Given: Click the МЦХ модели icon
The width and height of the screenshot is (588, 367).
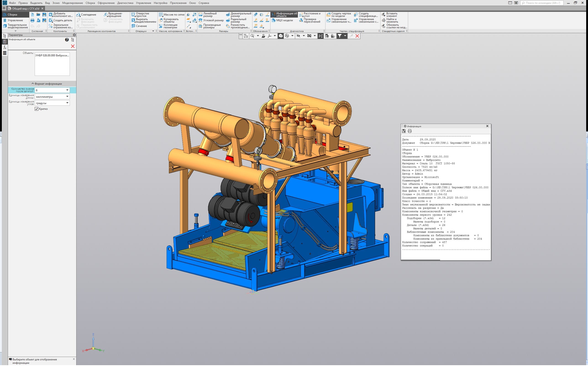Looking at the screenshot, I should pos(273,20).
